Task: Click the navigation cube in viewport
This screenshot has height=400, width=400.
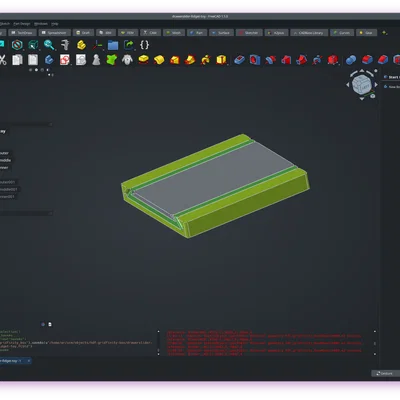Action: point(362,84)
